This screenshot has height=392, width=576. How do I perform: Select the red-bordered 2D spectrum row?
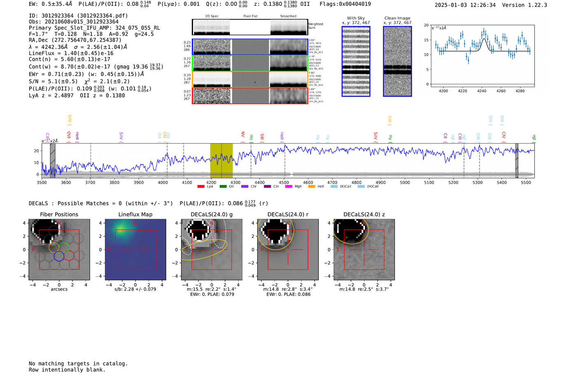250,96
